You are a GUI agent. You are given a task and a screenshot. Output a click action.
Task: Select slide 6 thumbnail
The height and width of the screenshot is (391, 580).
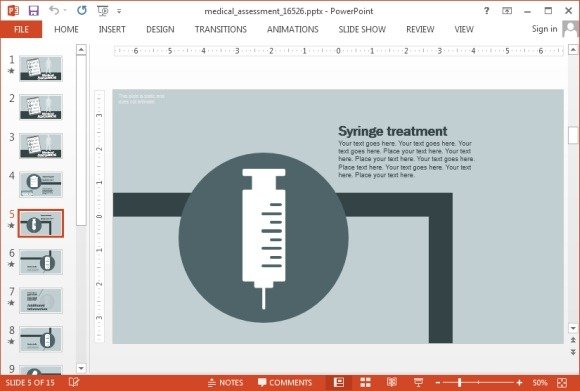[41, 262]
